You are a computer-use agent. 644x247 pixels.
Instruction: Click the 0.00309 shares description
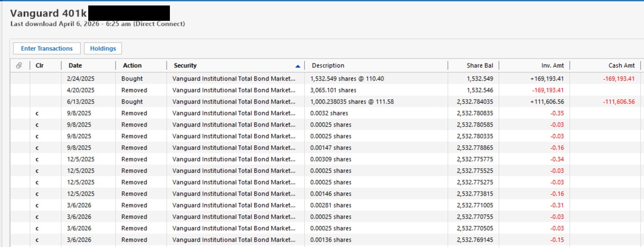pos(331,159)
